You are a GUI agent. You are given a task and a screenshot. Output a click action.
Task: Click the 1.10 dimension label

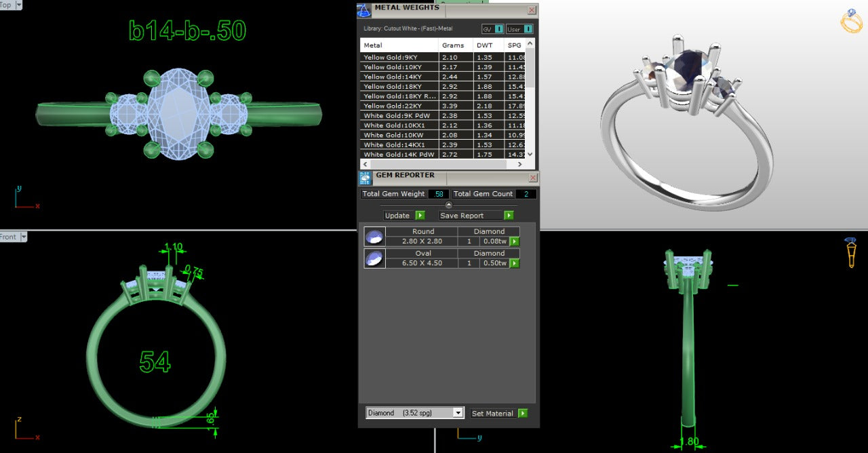pyautogui.click(x=174, y=248)
